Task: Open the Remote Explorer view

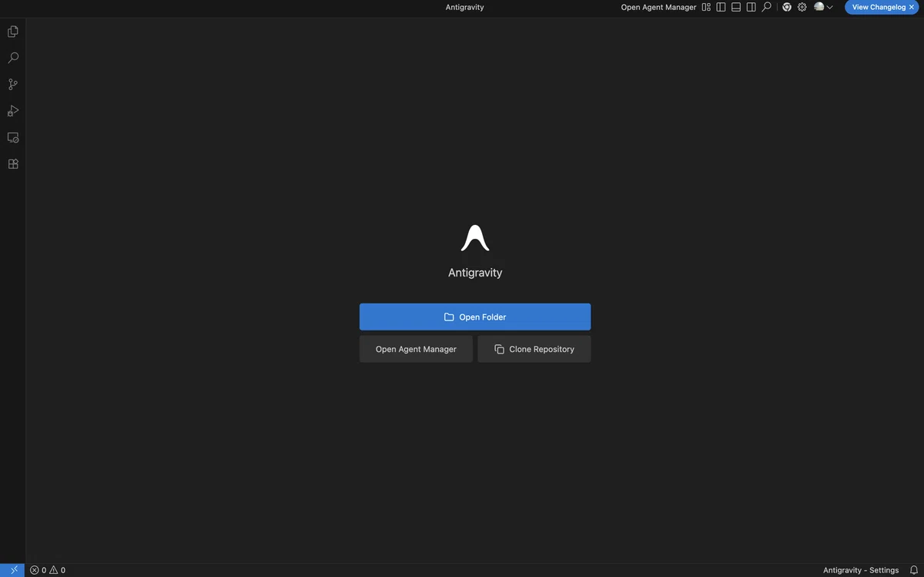Action: [13, 138]
